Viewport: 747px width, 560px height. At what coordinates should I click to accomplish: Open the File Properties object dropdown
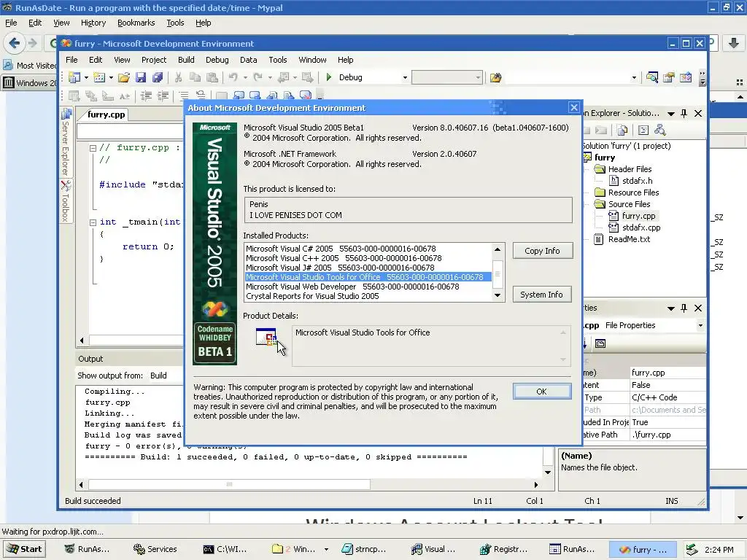[x=700, y=325]
